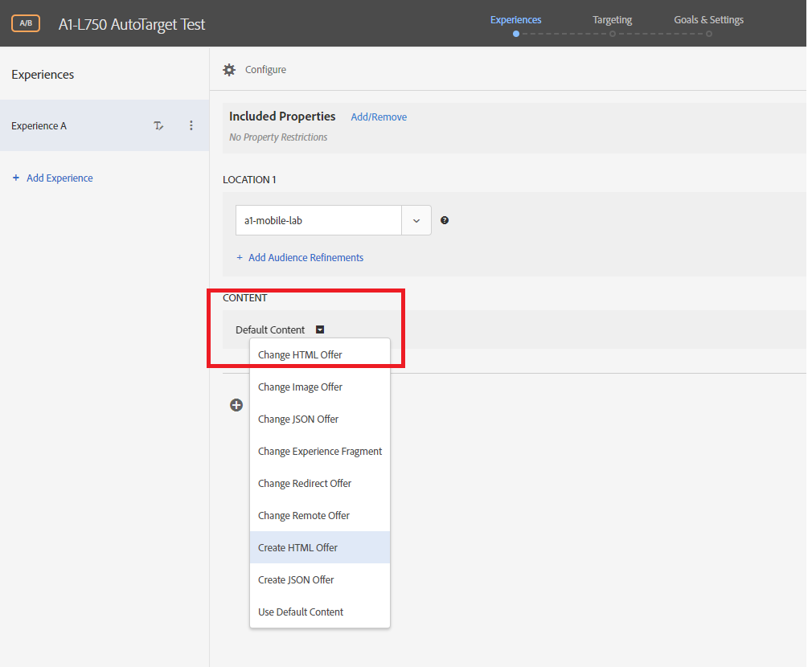
Task: Select the Experience A row
Action: point(105,125)
